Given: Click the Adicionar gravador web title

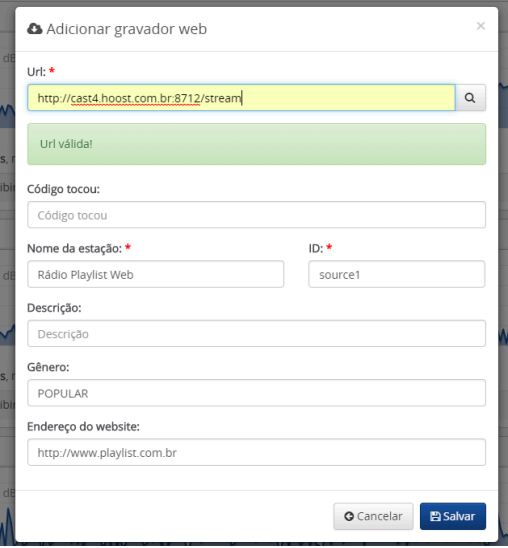Looking at the screenshot, I should [x=126, y=29].
